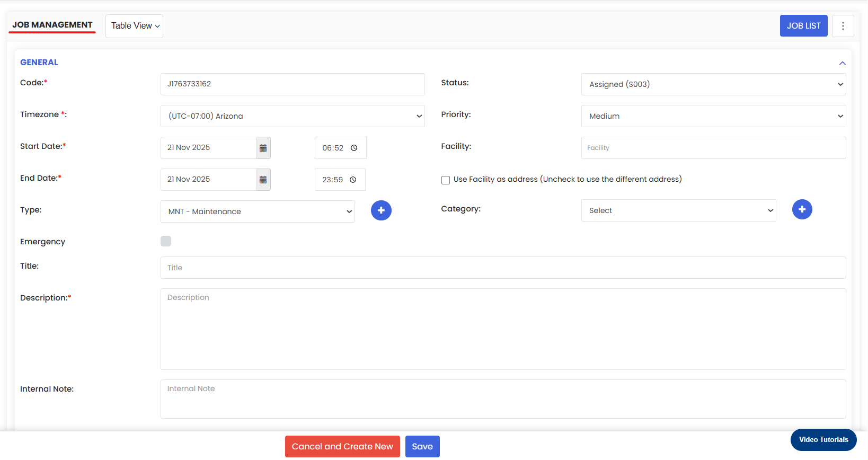Open the three-dot more options menu

(843, 26)
